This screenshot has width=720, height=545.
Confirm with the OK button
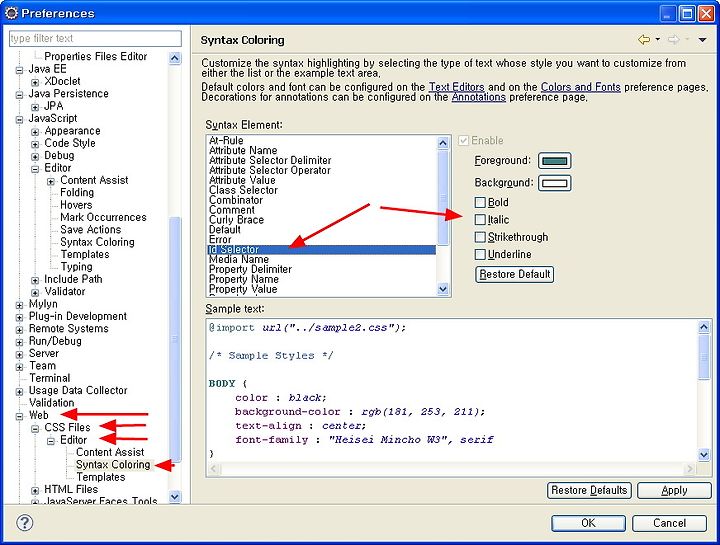coord(588,523)
